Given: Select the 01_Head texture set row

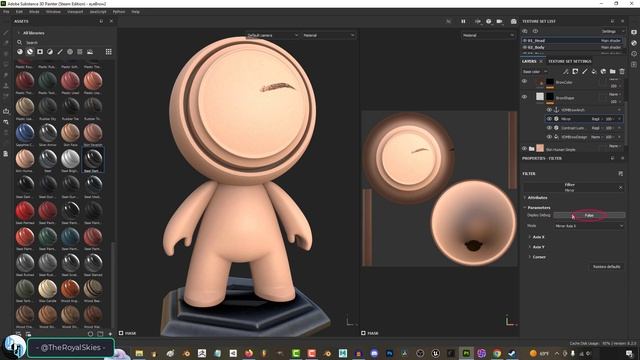Looking at the screenshot, I should pyautogui.click(x=572, y=40).
